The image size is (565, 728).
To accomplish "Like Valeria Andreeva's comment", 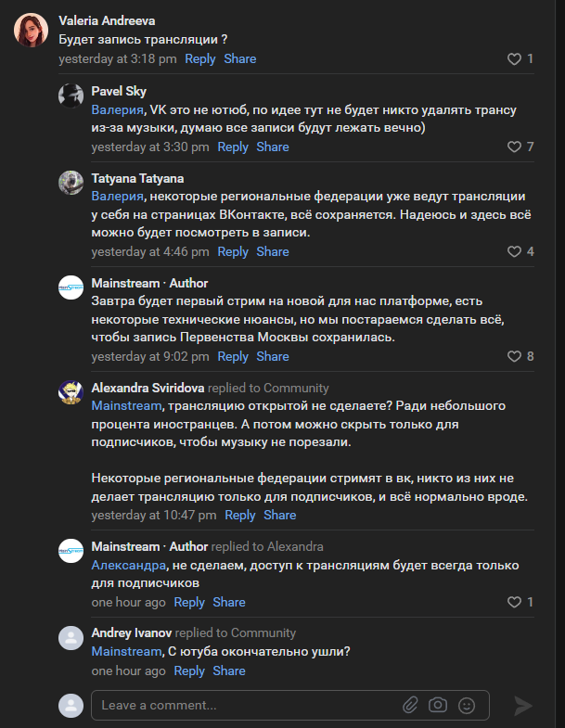I will 514,59.
